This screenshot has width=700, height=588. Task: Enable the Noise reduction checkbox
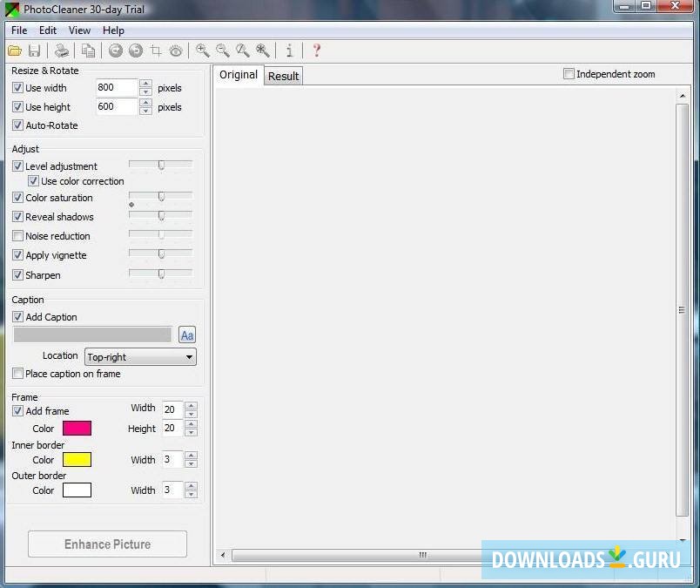(17, 235)
